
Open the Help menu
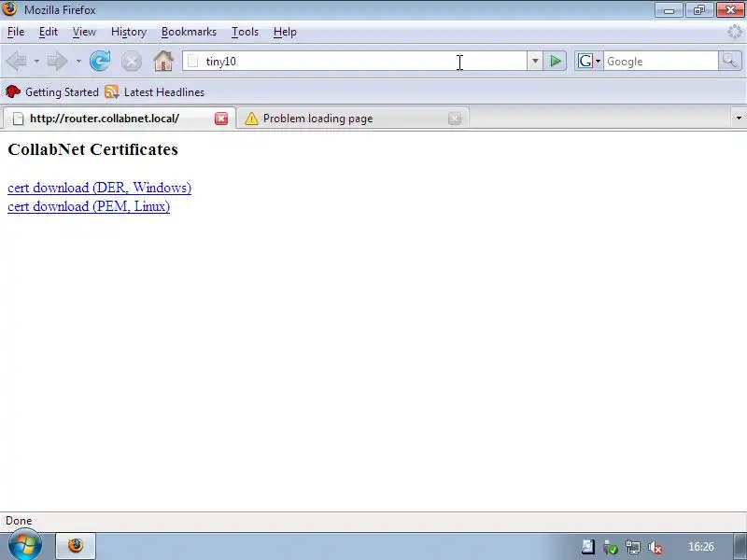[285, 32]
